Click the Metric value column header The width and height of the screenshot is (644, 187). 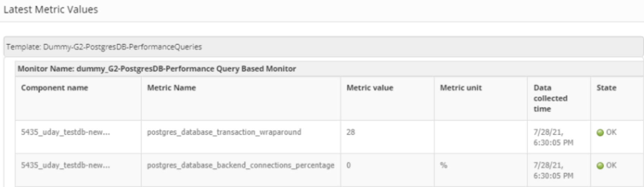coord(370,88)
